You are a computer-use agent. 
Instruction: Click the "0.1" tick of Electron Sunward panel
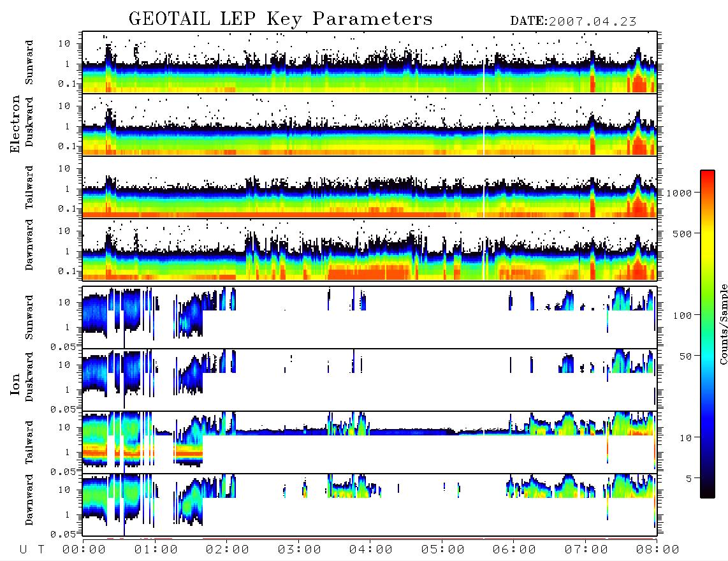67,84
